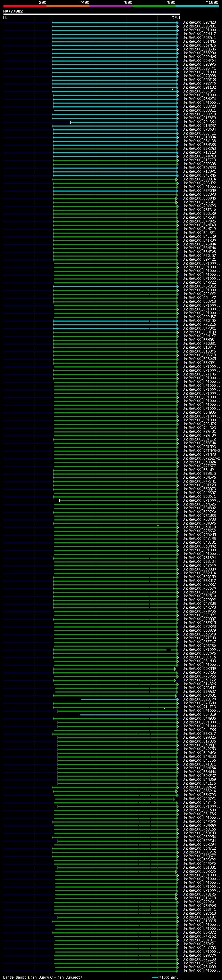
Task: Click label UniRef100_C4JRM6
Action: (x=199, y=175)
